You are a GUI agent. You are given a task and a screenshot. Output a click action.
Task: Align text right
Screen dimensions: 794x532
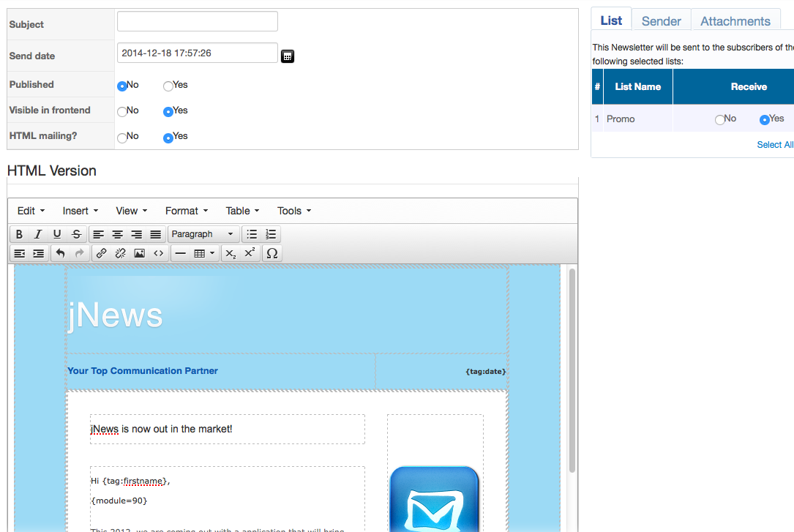(x=137, y=234)
